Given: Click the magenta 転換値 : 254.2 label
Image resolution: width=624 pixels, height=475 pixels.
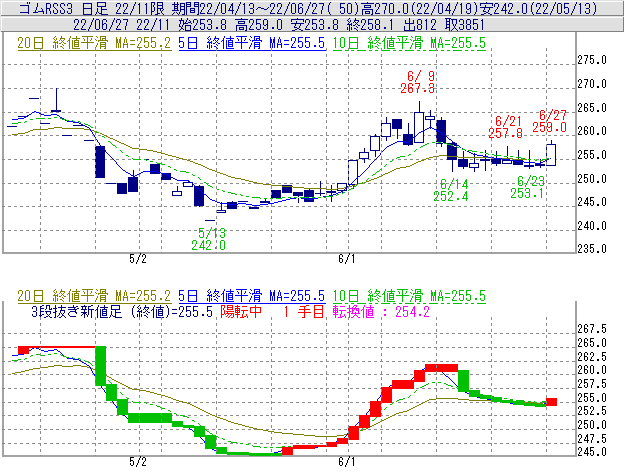Looking at the screenshot, I should pos(381,311).
